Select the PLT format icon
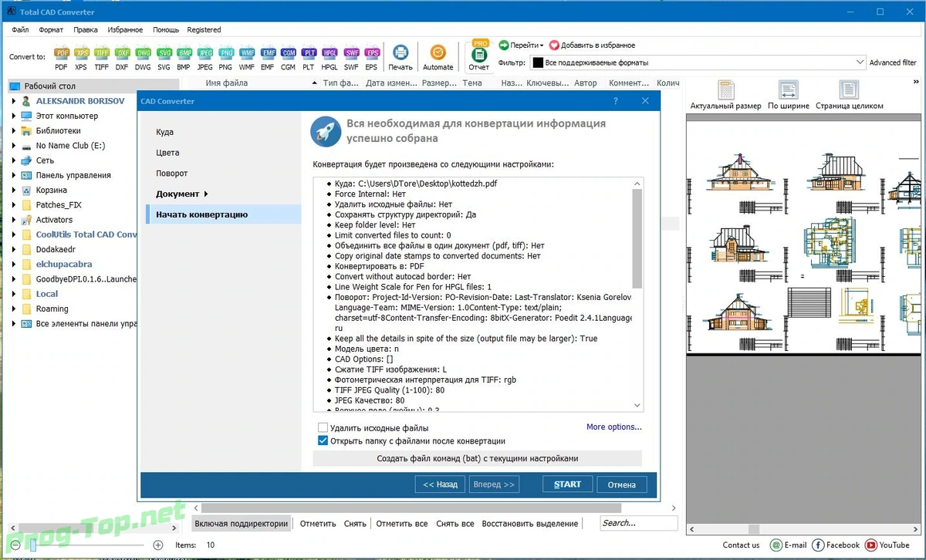This screenshot has width=926, height=560. coord(309,58)
